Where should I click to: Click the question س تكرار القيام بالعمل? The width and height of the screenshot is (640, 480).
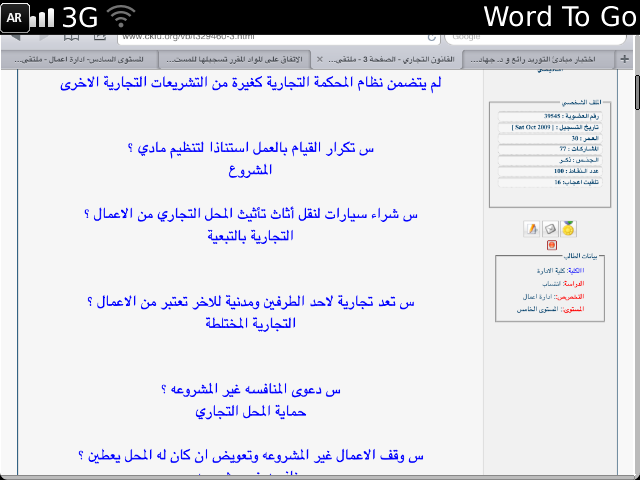pos(251,148)
